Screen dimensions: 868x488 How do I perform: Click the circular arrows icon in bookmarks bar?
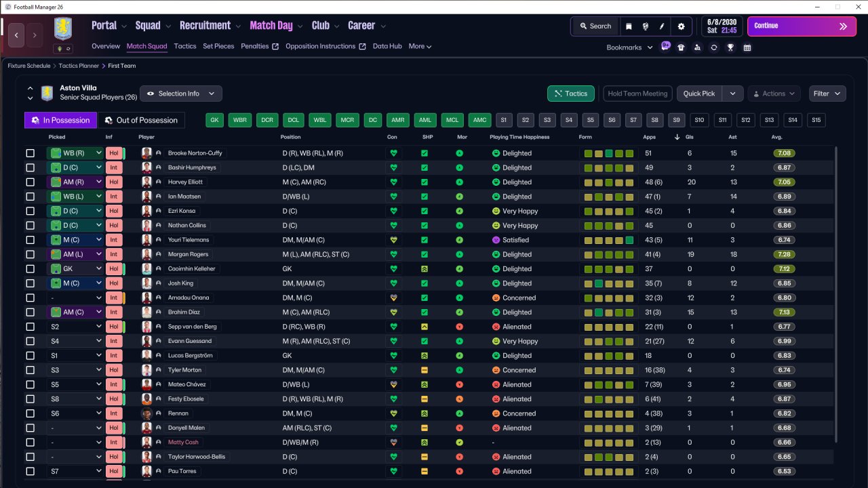point(714,47)
